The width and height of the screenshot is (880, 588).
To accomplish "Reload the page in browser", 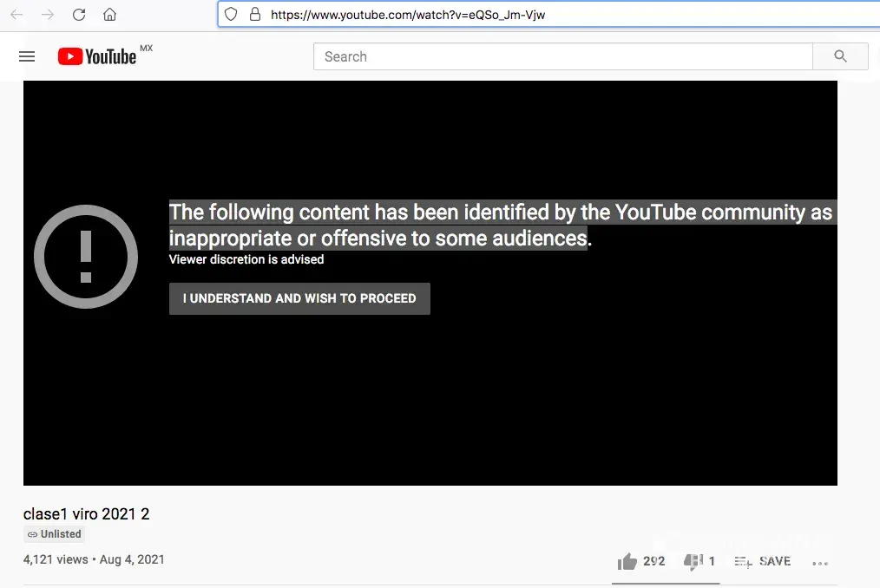I will 79,15.
